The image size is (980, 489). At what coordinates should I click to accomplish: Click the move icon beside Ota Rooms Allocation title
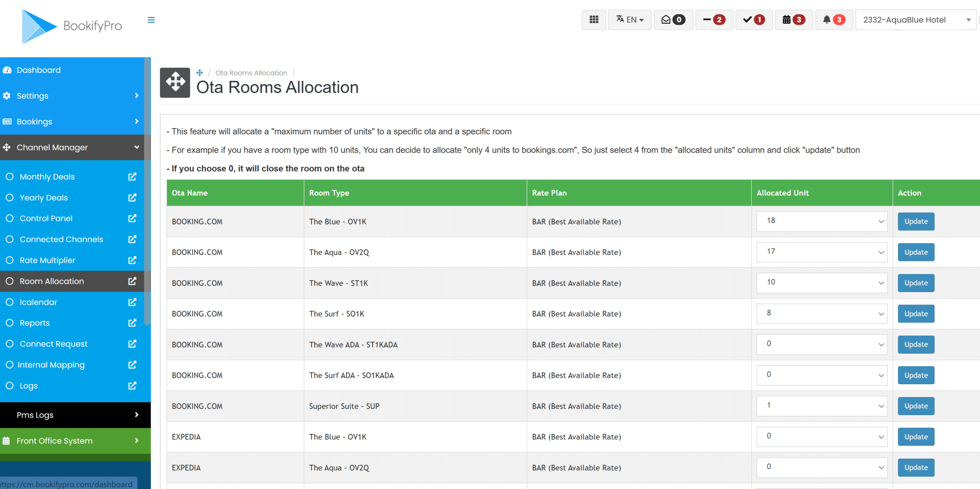point(175,82)
